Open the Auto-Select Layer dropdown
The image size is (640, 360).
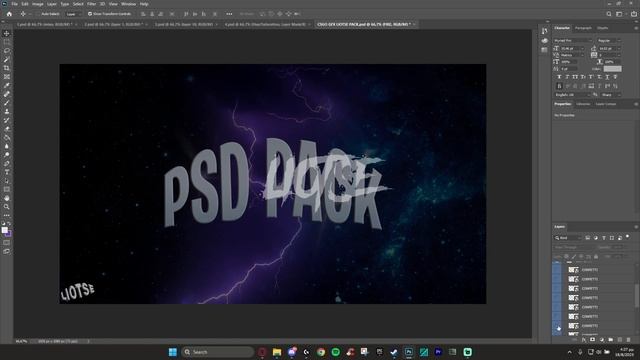(73, 14)
